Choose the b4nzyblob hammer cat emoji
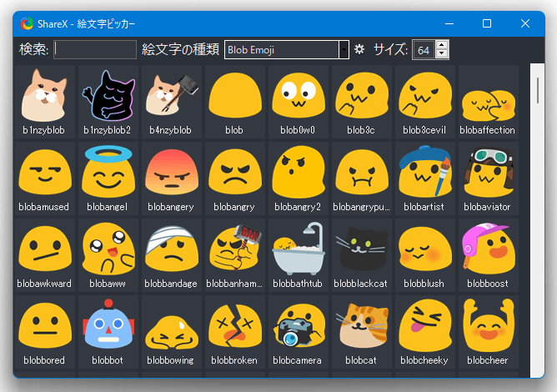557x392 pixels. coord(172,101)
